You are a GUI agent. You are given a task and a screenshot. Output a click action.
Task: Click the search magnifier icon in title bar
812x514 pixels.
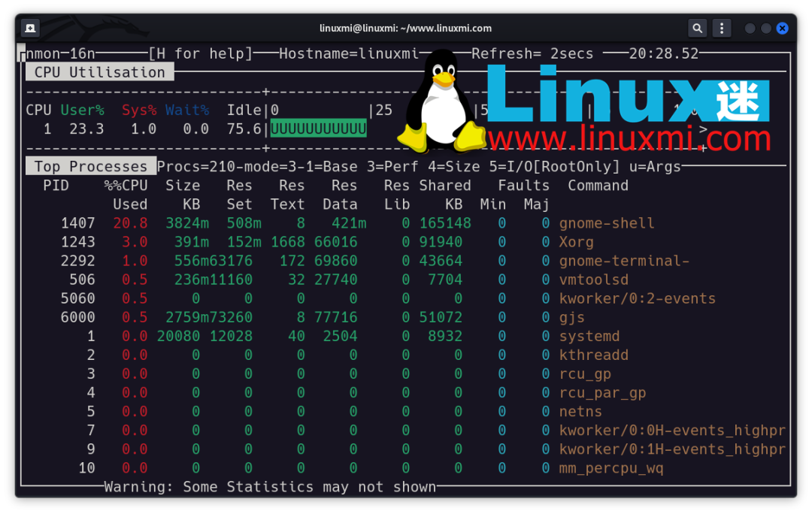tap(697, 28)
